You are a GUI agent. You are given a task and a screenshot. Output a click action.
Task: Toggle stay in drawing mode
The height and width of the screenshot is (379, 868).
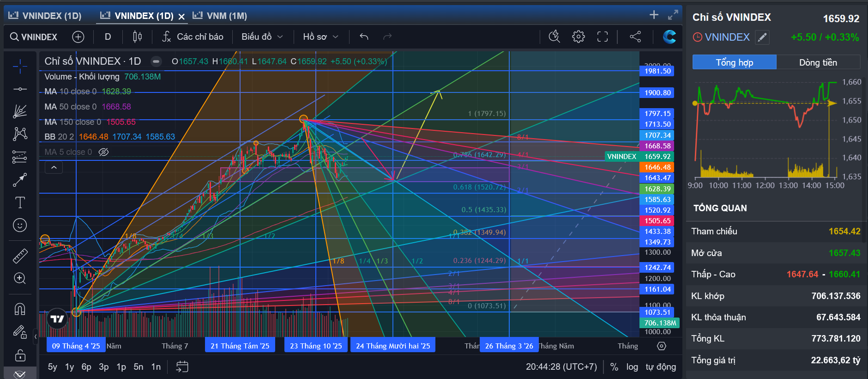click(20, 331)
